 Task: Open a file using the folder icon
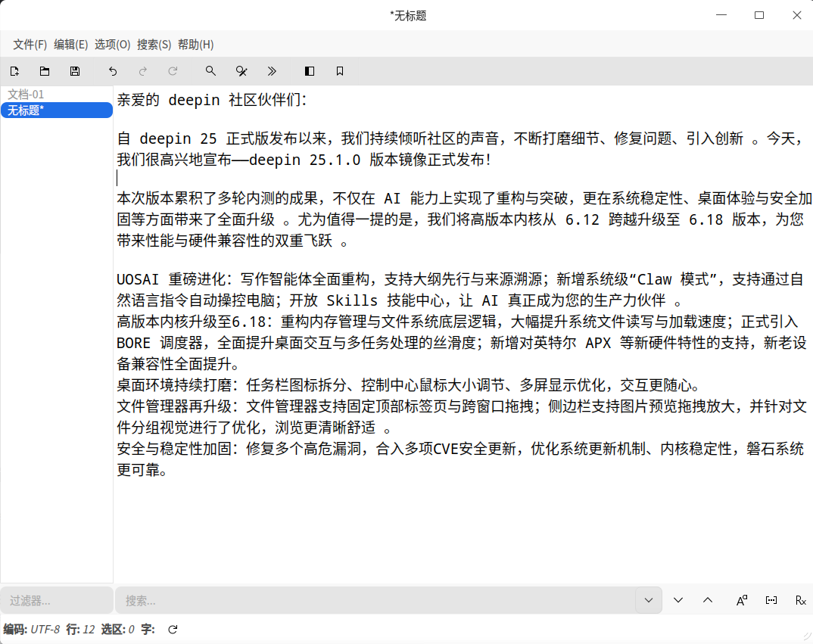[x=45, y=71]
